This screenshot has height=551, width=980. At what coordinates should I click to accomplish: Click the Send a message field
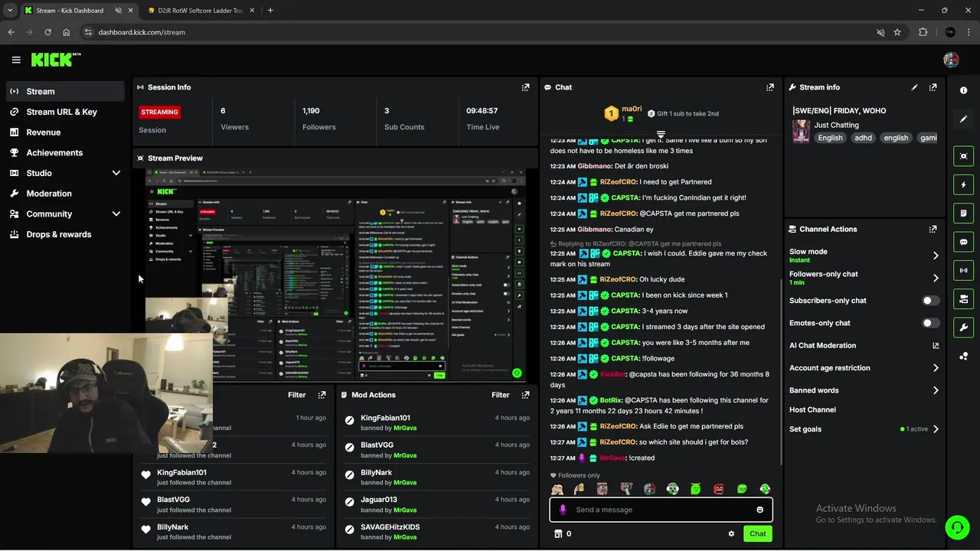point(660,510)
